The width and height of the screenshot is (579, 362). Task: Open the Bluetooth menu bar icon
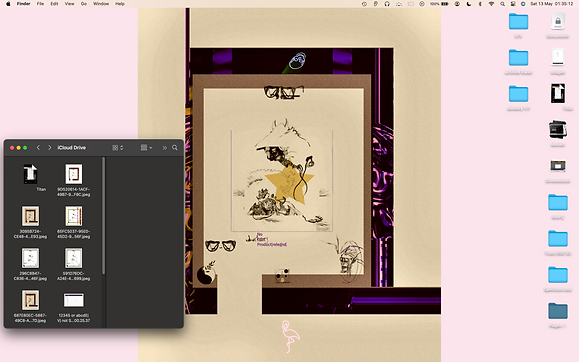480,4
